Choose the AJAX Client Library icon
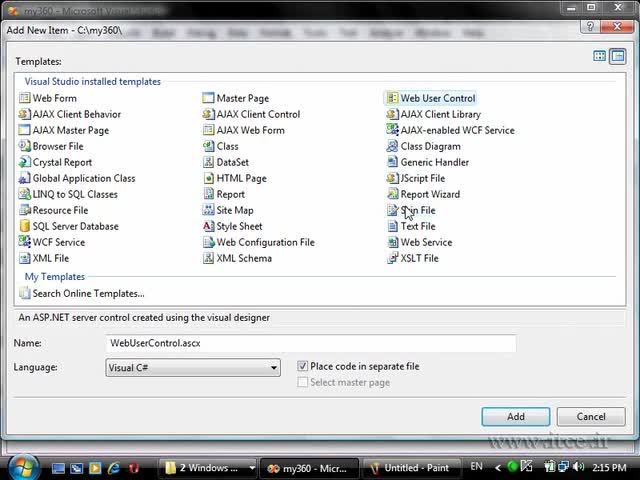The image size is (640, 480). (x=392, y=114)
